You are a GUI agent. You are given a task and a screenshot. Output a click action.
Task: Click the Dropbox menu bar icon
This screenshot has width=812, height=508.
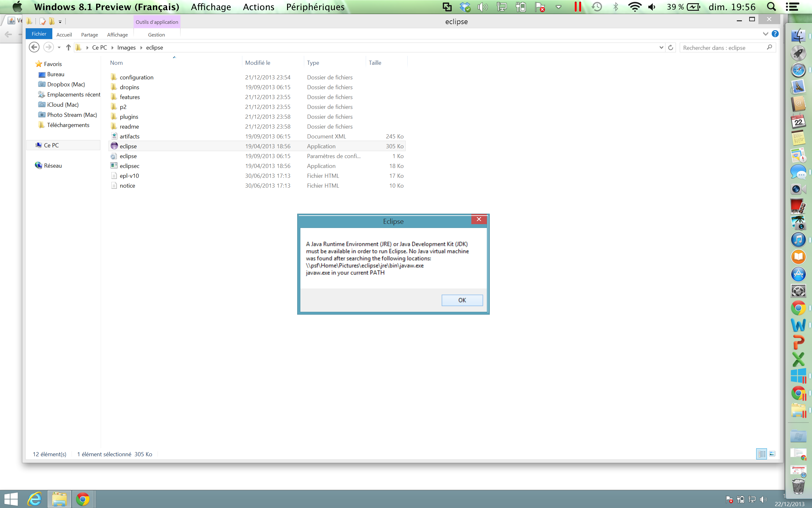coord(465,7)
